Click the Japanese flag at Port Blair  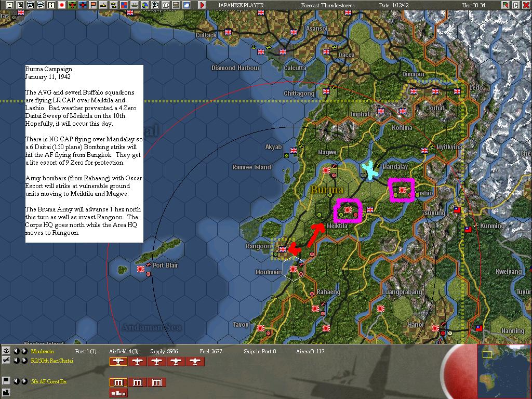pos(141,269)
